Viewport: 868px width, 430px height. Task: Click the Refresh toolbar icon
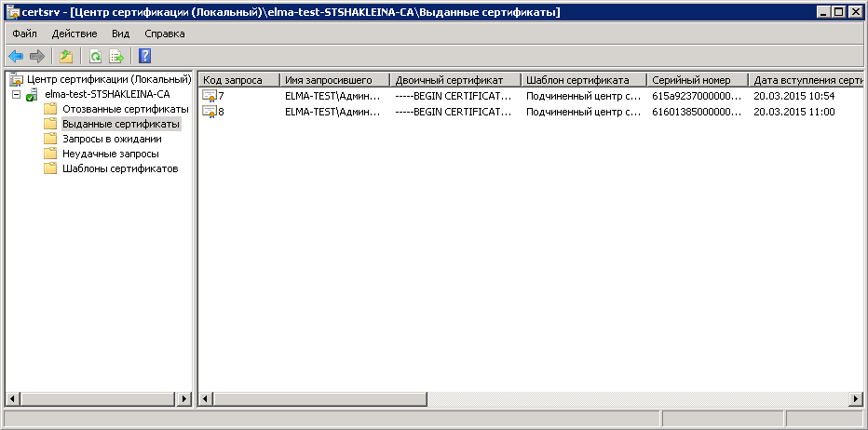(95, 56)
